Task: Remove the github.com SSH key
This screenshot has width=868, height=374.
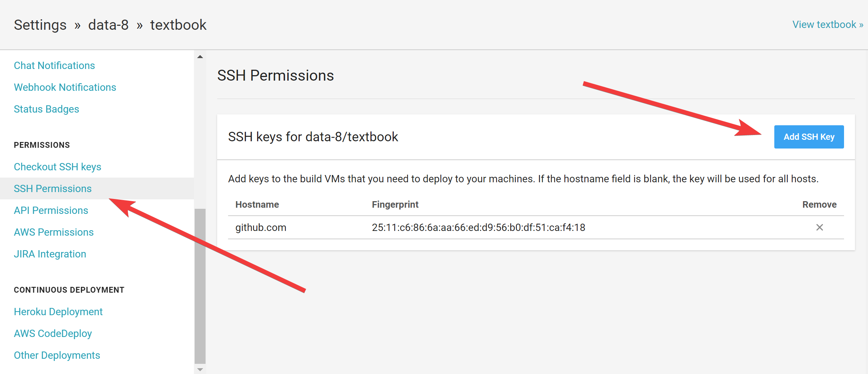Action: coord(819,227)
